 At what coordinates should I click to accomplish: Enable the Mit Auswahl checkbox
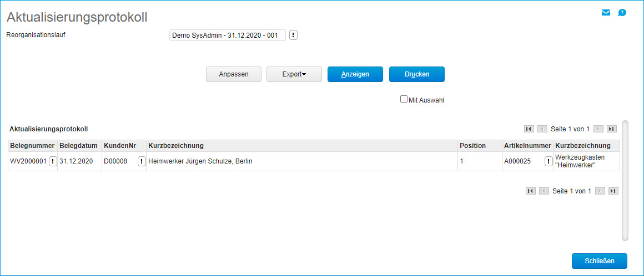pyautogui.click(x=404, y=99)
